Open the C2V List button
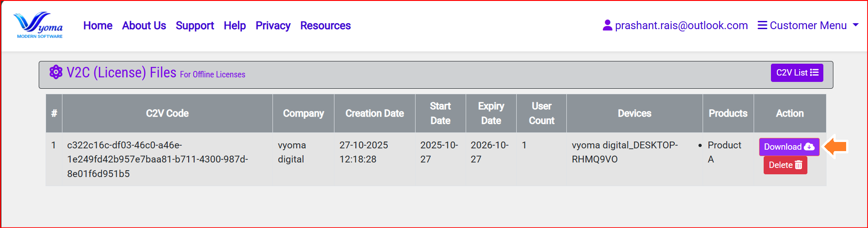The image size is (868, 228). (x=797, y=73)
